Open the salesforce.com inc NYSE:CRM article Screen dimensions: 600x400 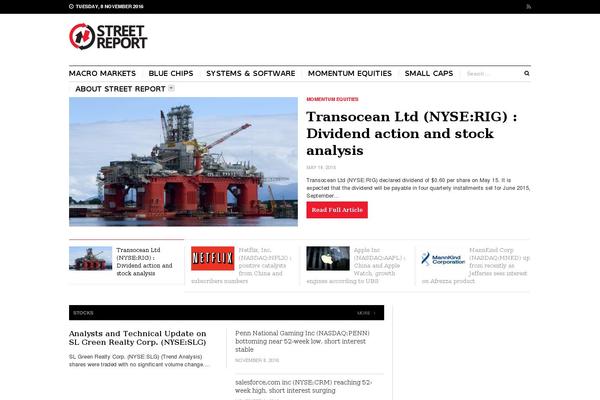pos(303,386)
